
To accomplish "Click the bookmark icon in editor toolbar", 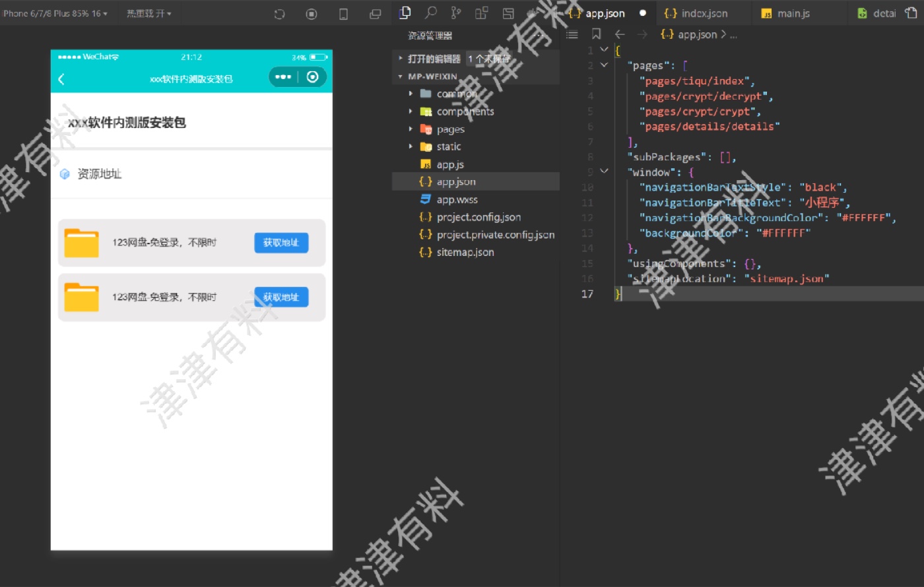I will (596, 34).
